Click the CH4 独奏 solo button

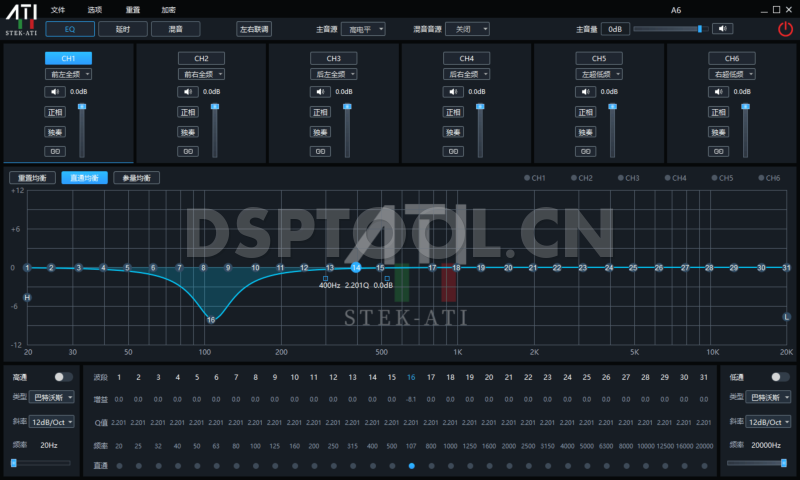[x=453, y=132]
